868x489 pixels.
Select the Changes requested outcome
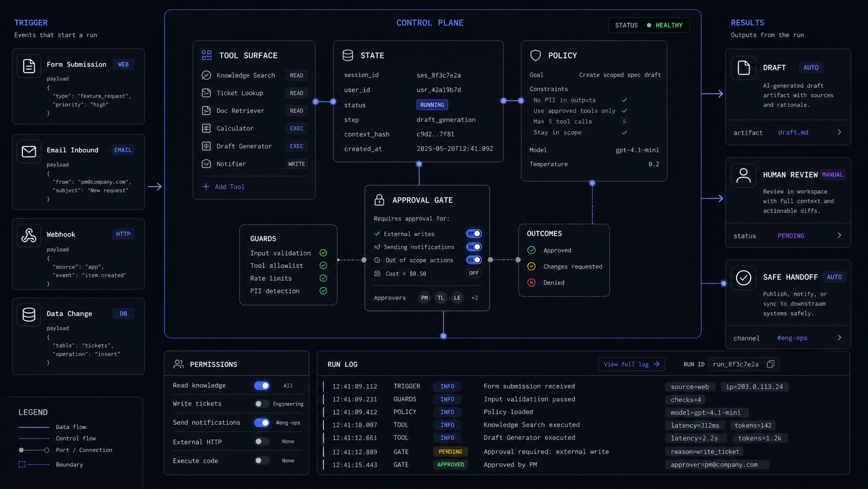[x=565, y=267]
